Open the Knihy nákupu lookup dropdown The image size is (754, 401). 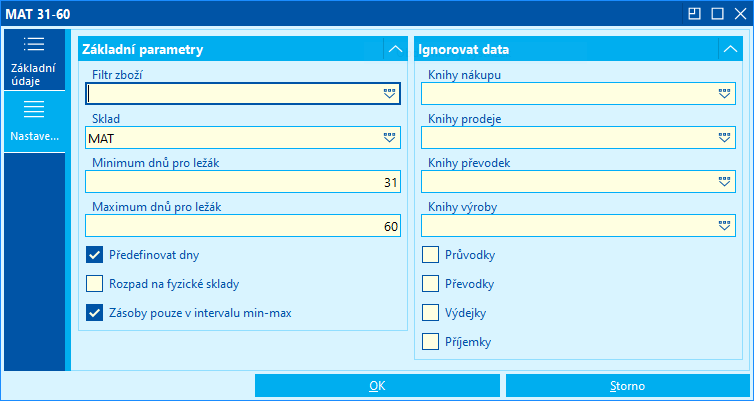pyautogui.click(x=725, y=93)
